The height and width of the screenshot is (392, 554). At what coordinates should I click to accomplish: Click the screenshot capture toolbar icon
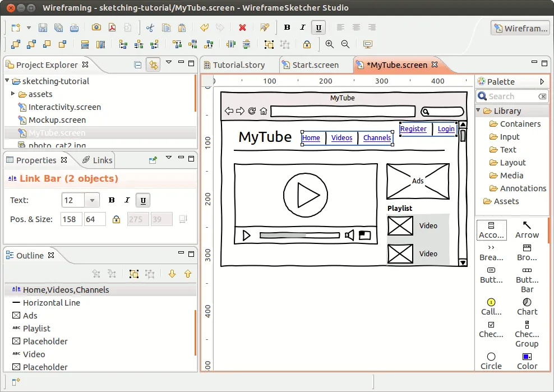[96, 27]
